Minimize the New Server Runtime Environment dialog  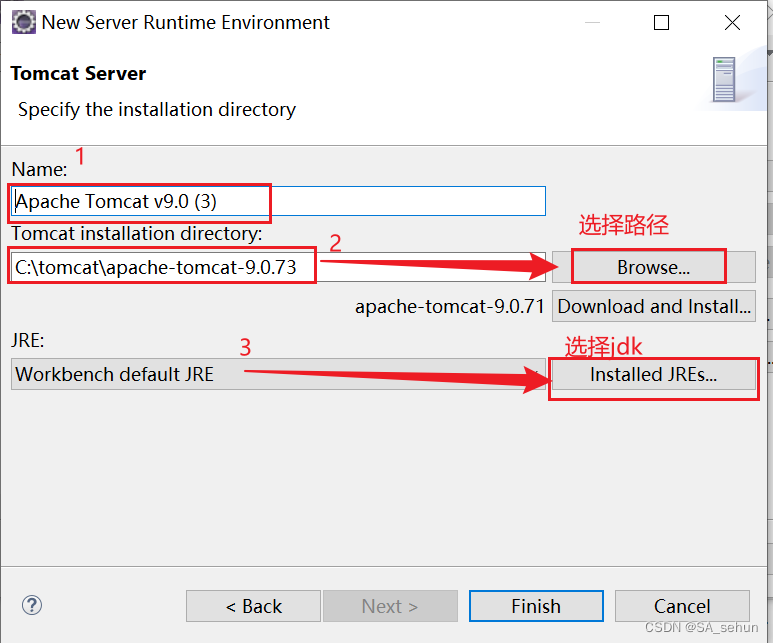(592, 23)
